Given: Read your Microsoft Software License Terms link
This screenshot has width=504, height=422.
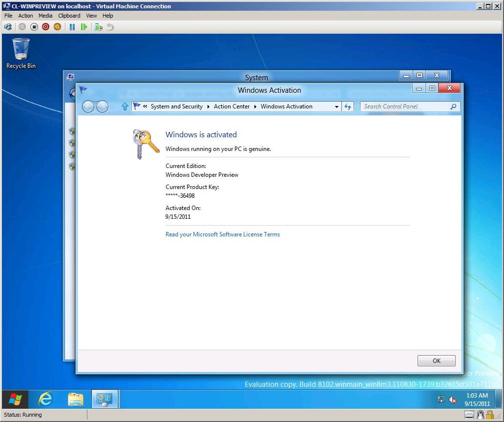Looking at the screenshot, I should pyautogui.click(x=223, y=234).
